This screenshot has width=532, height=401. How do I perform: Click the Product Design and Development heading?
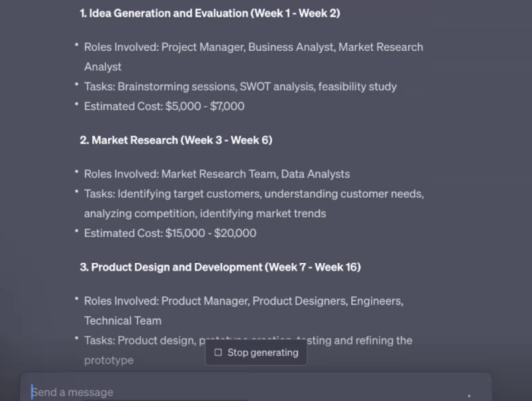click(x=220, y=267)
